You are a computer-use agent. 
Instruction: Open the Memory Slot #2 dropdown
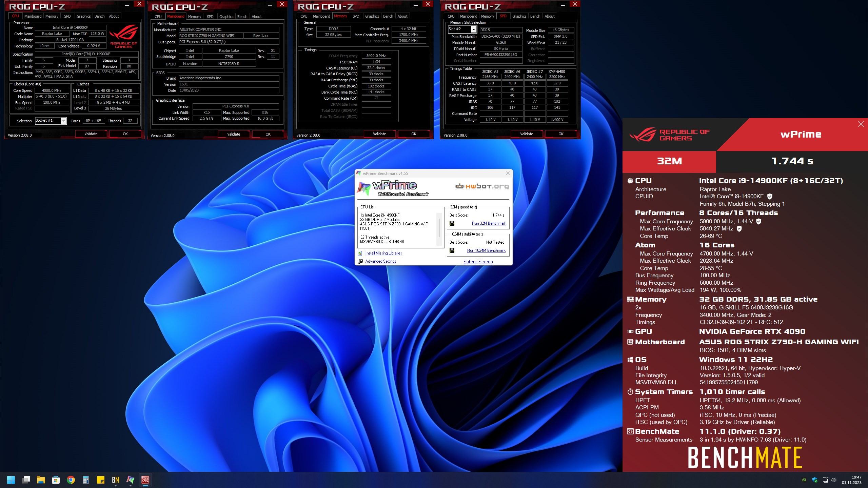point(474,29)
